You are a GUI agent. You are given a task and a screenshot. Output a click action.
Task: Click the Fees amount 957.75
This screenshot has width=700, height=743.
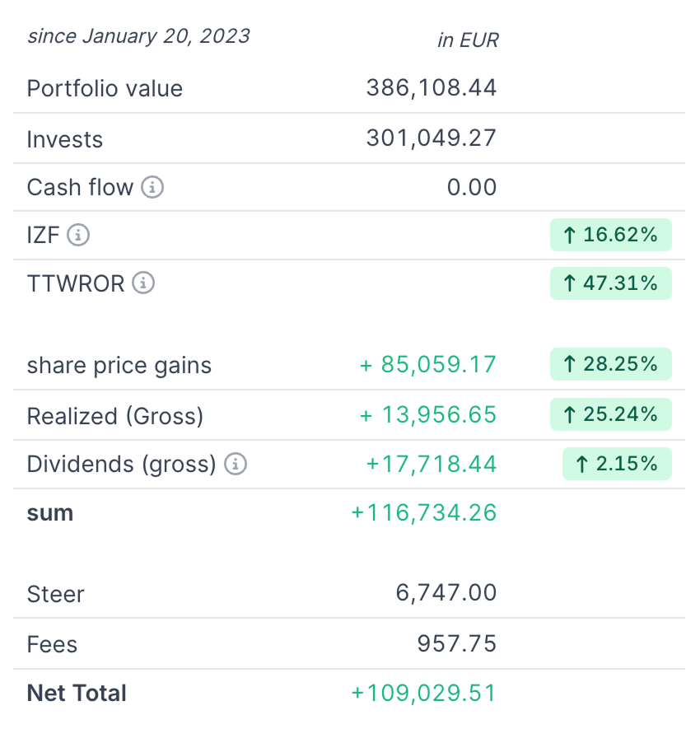point(457,643)
